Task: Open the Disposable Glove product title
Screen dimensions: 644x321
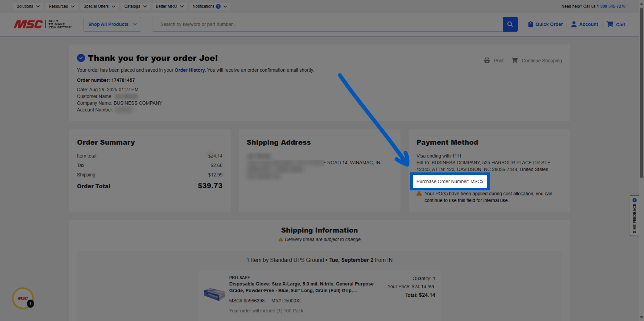Action: pyautogui.click(x=301, y=287)
